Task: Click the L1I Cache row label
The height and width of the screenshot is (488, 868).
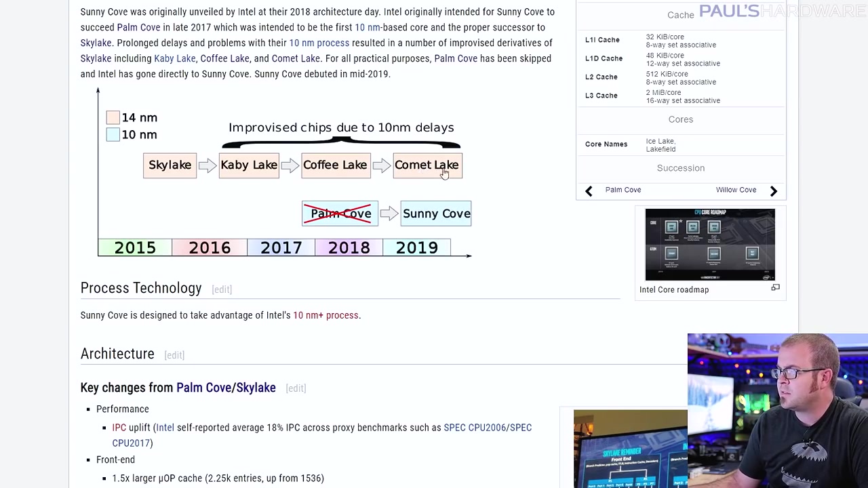Action: point(602,40)
